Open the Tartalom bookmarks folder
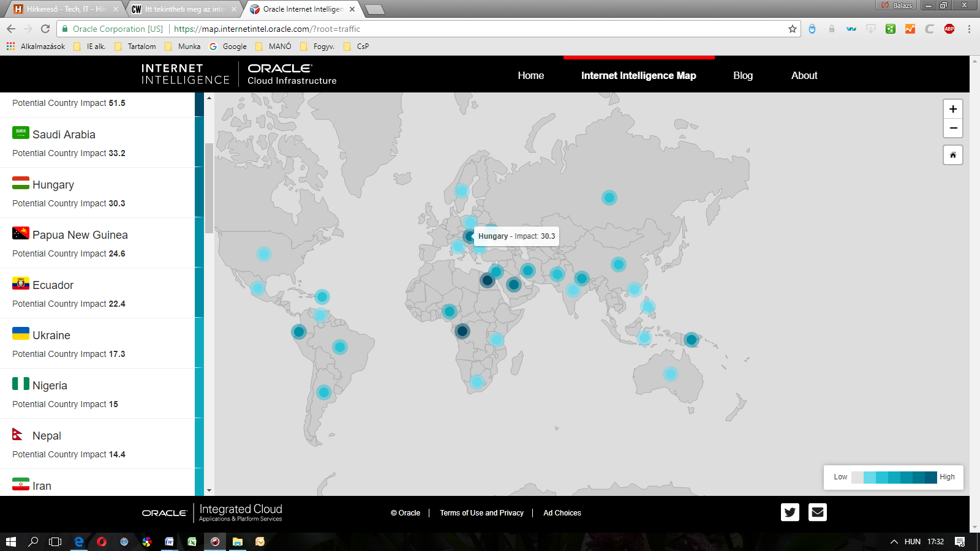Image resolution: width=980 pixels, height=551 pixels. 135,46
